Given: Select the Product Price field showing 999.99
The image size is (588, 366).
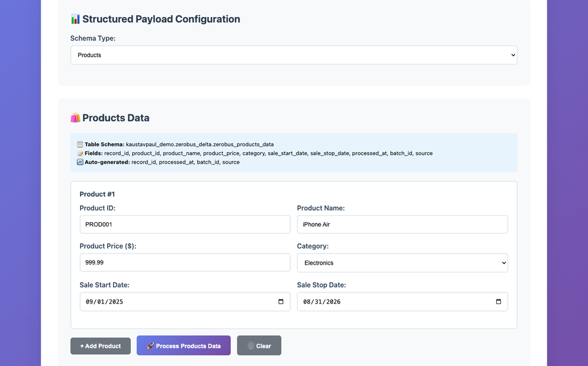Looking at the screenshot, I should (x=185, y=263).
